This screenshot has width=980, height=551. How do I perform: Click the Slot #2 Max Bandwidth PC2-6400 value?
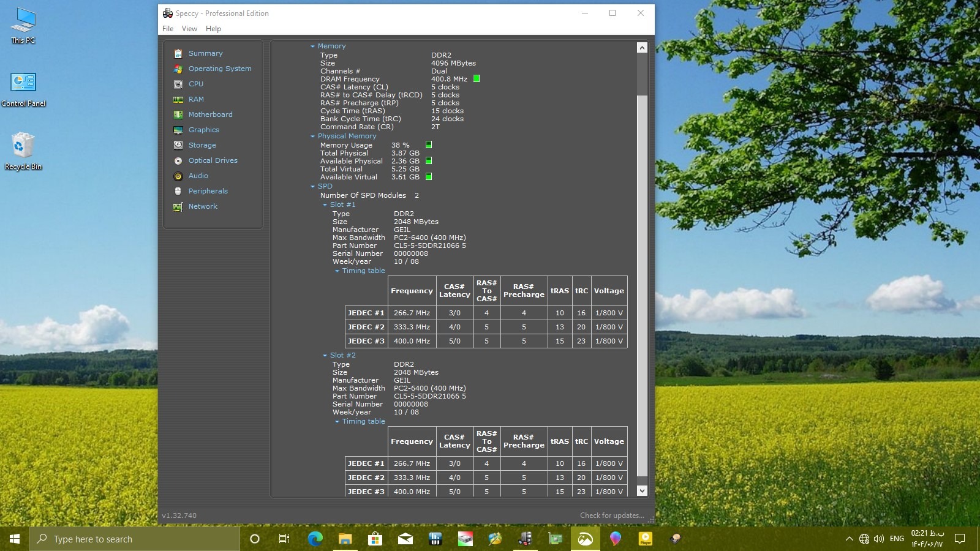tap(430, 388)
